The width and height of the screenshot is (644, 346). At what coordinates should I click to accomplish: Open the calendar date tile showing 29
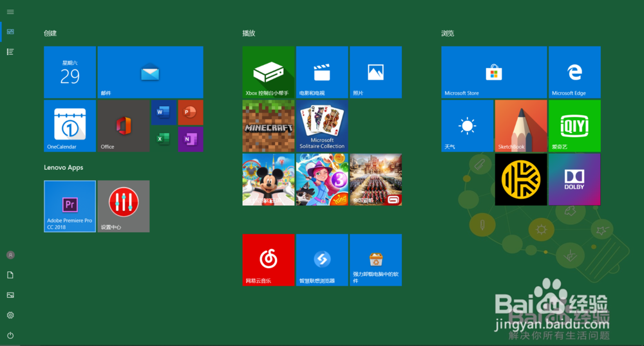pos(70,72)
